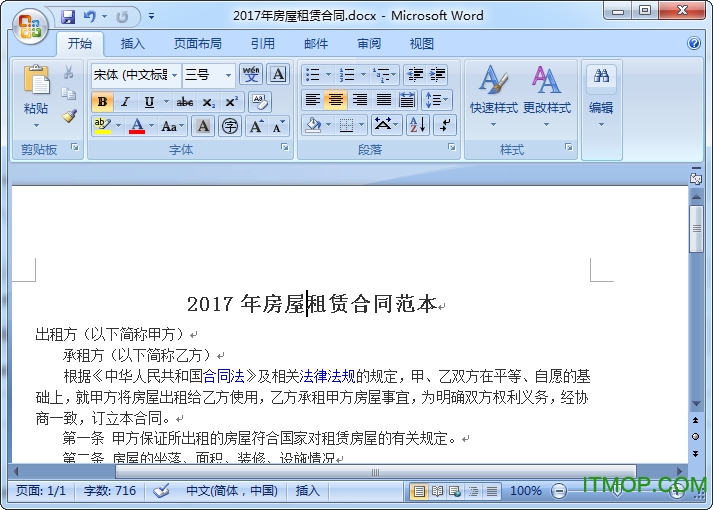Expand the font name dropdown
Image resolution: width=713 pixels, height=510 pixels.
click(175, 75)
